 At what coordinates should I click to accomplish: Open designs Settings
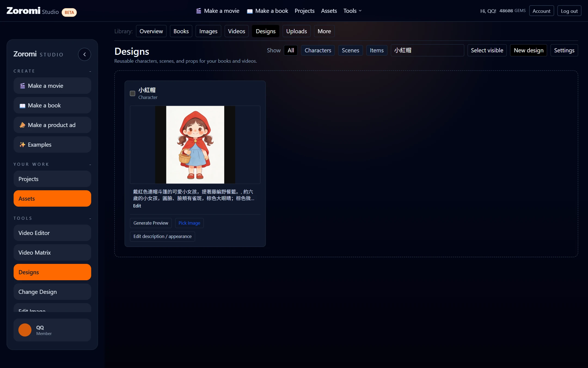(564, 50)
